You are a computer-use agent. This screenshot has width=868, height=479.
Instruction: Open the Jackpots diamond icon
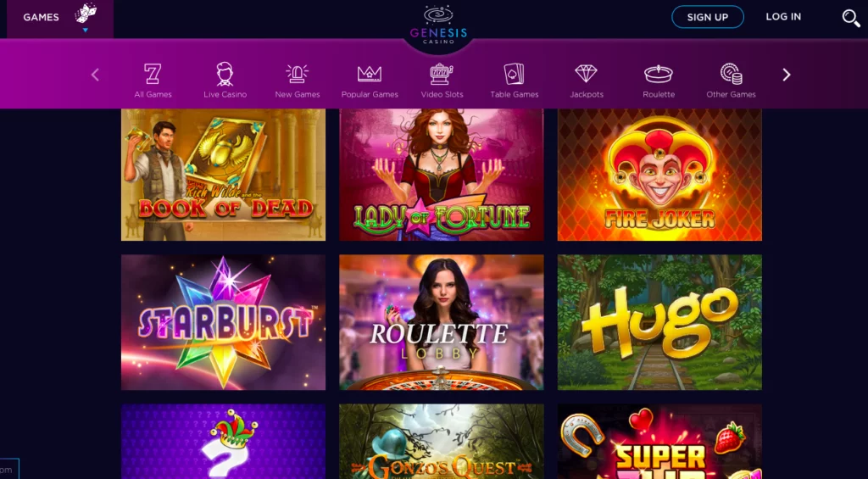tap(587, 74)
